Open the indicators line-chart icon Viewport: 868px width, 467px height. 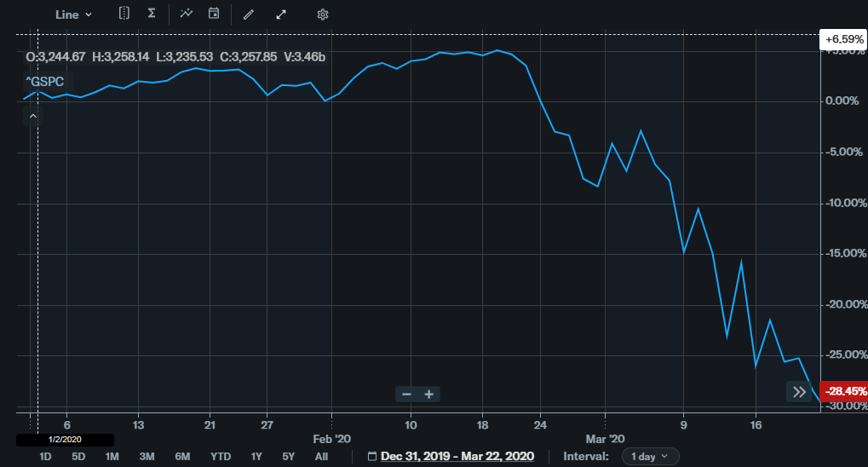[x=187, y=14]
